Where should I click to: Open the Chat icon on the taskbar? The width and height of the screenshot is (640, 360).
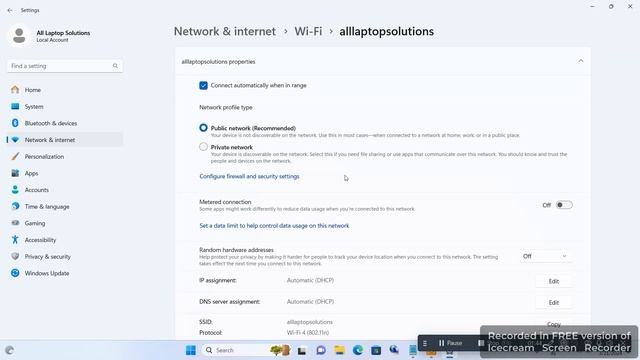point(321,350)
